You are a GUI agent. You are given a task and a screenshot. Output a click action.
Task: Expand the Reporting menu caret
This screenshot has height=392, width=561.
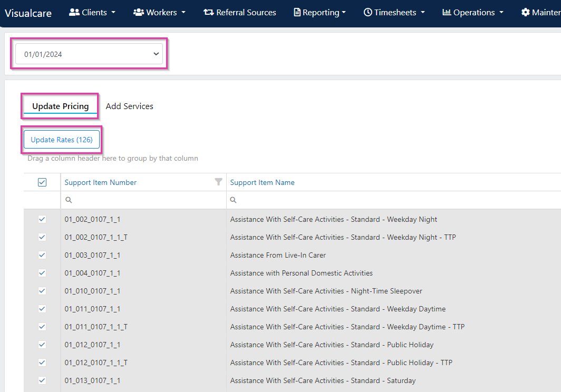coord(344,12)
